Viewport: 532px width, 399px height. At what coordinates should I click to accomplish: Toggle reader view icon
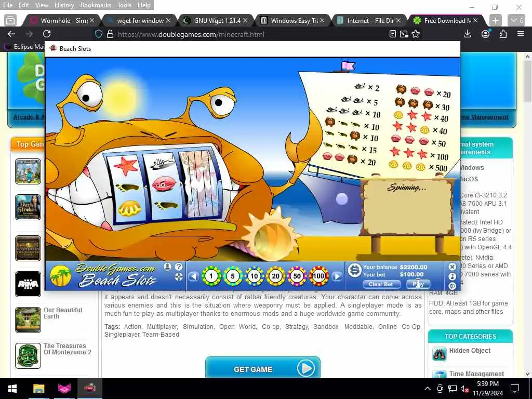tap(393, 34)
